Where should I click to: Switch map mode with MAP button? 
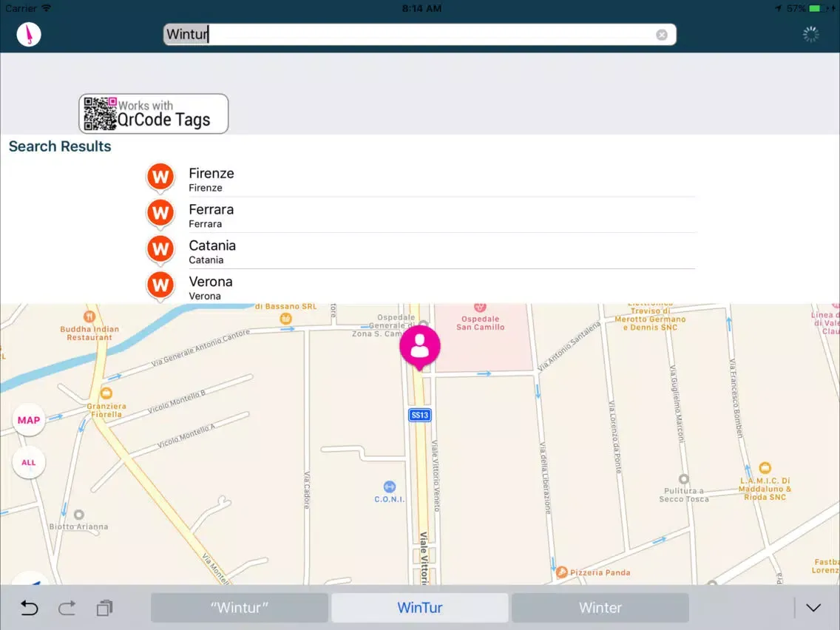(28, 420)
